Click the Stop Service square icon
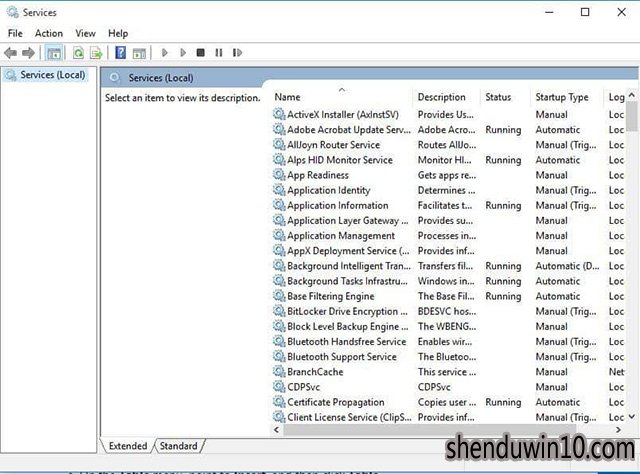The height and width of the screenshot is (474, 640). pos(200,53)
